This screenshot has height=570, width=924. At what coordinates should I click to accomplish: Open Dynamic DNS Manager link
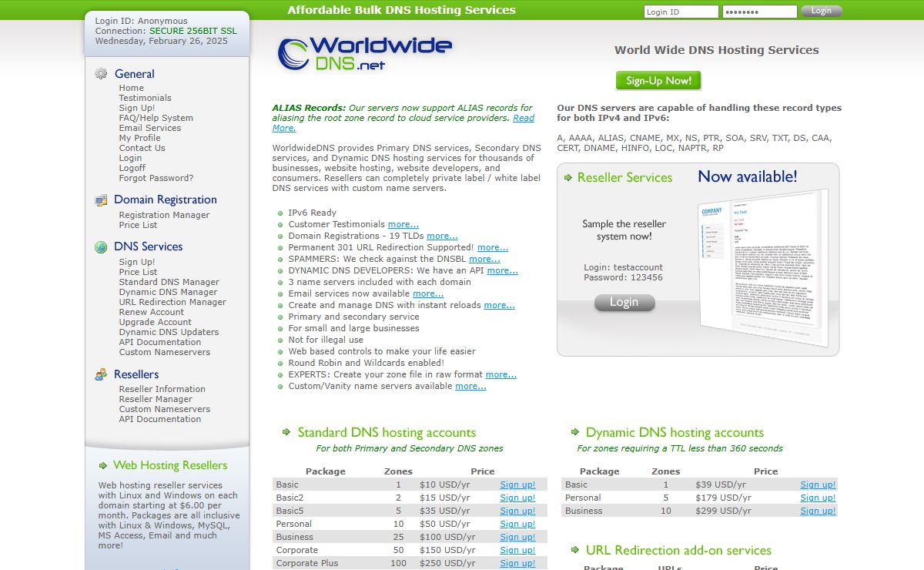[168, 292]
